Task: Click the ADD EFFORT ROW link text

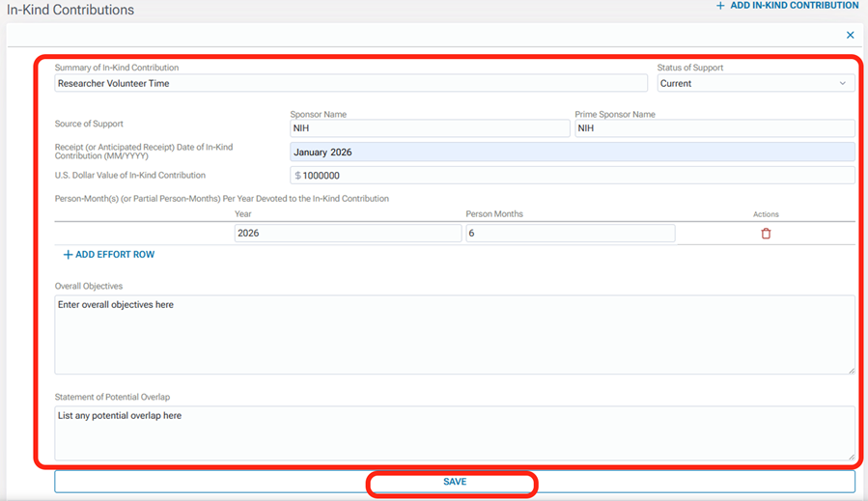Action: 115,255
